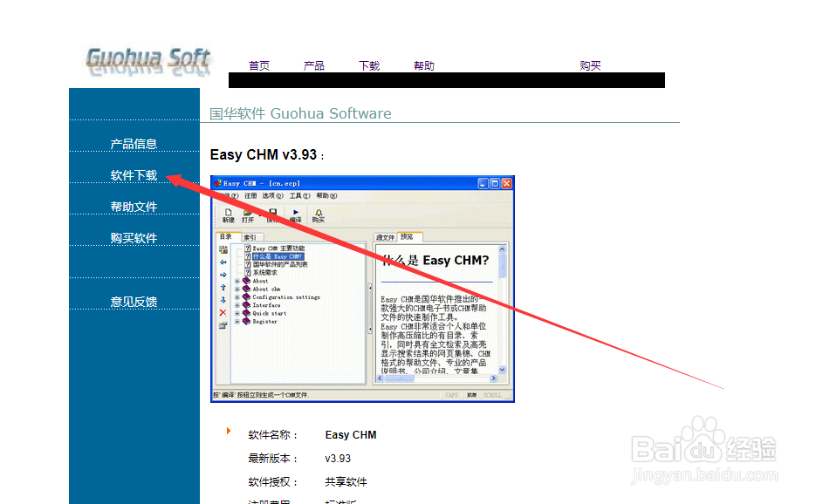Click the 新建 toolbar icon in Easy CHM
Image resolution: width=823 pixels, height=504 pixels.
click(x=229, y=215)
